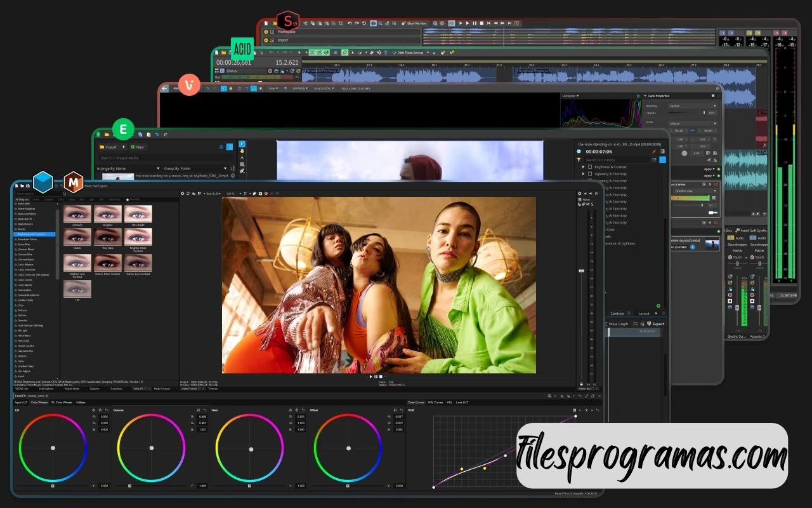This screenshot has height=508, width=812.
Task: Toggle the Workspace checkbox in Sound Forge
Action: (272, 32)
